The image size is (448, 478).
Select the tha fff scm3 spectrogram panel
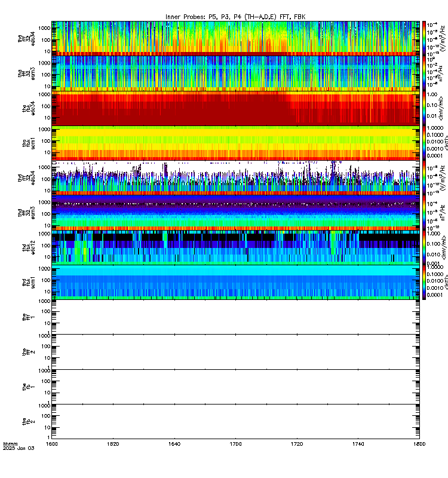click(x=235, y=73)
